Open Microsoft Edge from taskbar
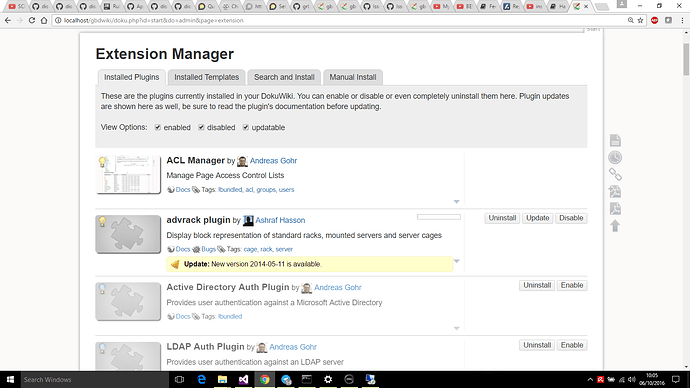Viewport: 690px width, 388px height. coord(202,379)
